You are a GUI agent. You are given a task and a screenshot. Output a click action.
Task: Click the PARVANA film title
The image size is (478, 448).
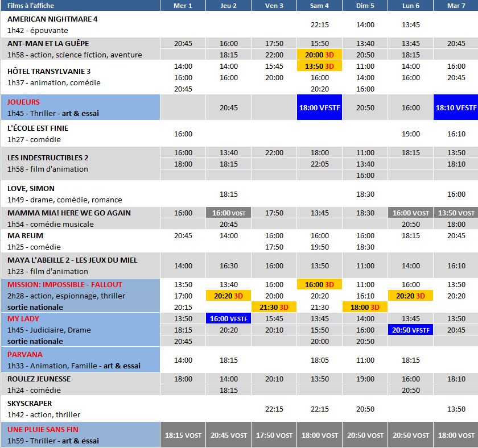[x=24, y=354]
